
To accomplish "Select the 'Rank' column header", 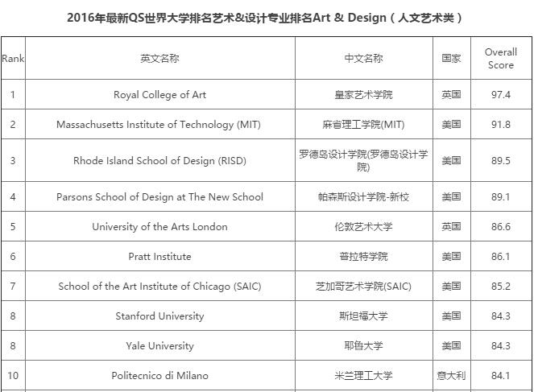I will click(x=13, y=59).
